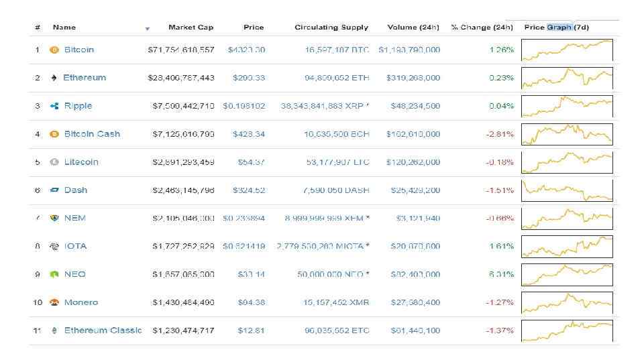Sort table by Market Cap column
This screenshot has width=644, height=362.
tap(191, 27)
